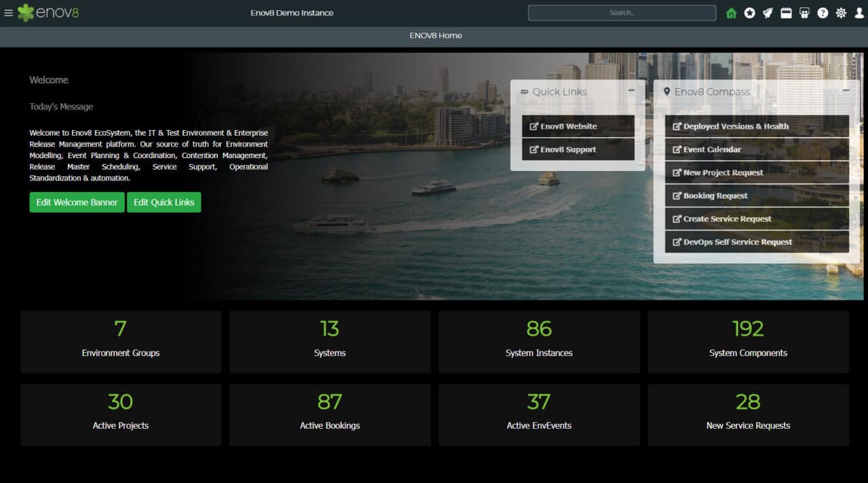Click the search field in top bar
This screenshot has width=868, height=483.
621,12
